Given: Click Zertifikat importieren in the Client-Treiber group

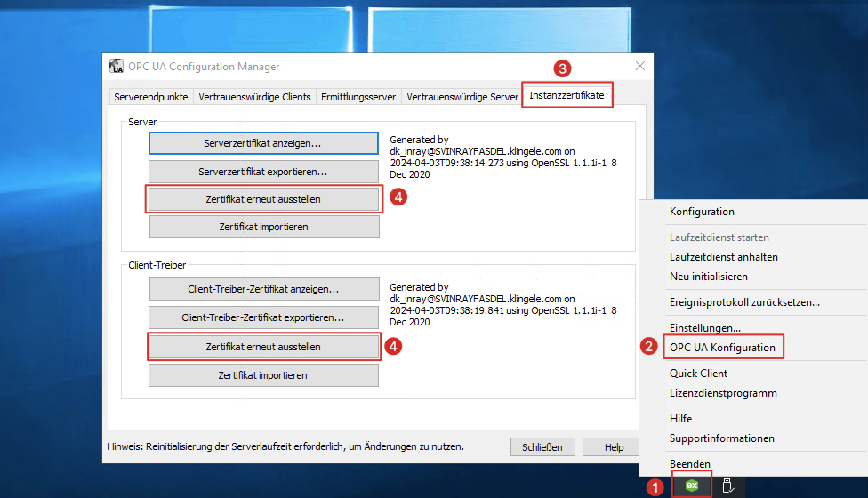Looking at the screenshot, I should point(263,375).
